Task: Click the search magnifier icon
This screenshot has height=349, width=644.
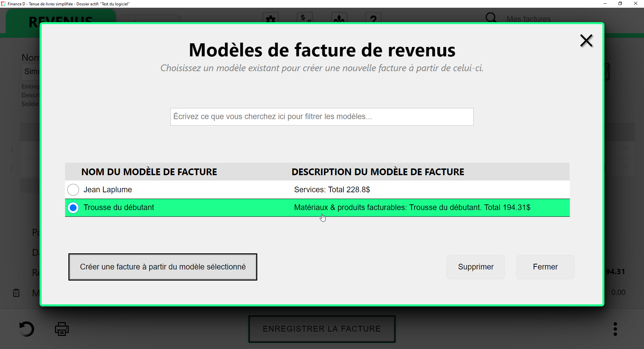Action: pyautogui.click(x=491, y=18)
